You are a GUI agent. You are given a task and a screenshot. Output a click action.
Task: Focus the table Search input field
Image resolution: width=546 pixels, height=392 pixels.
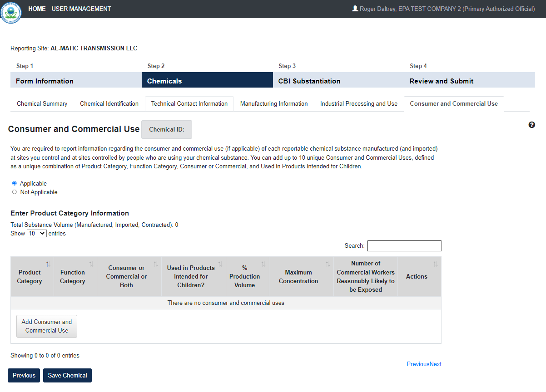(404, 246)
